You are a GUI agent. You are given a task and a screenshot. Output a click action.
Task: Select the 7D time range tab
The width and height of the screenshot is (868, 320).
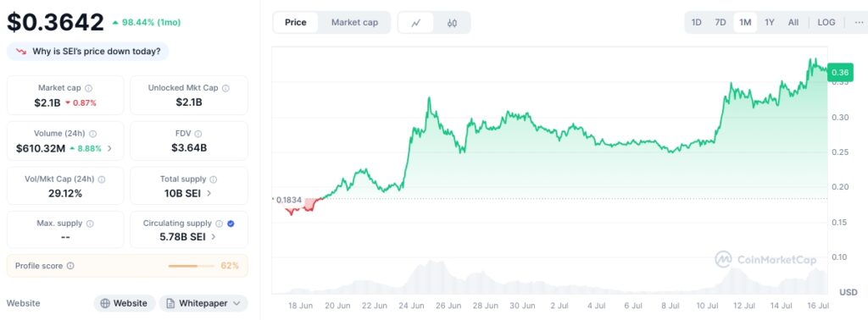coord(721,23)
